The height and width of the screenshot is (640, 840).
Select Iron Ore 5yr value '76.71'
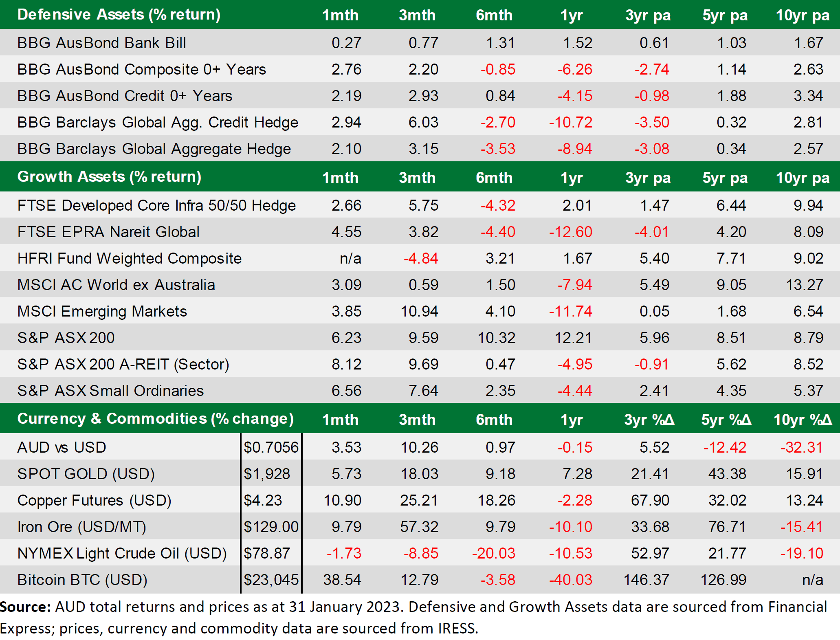727,527
